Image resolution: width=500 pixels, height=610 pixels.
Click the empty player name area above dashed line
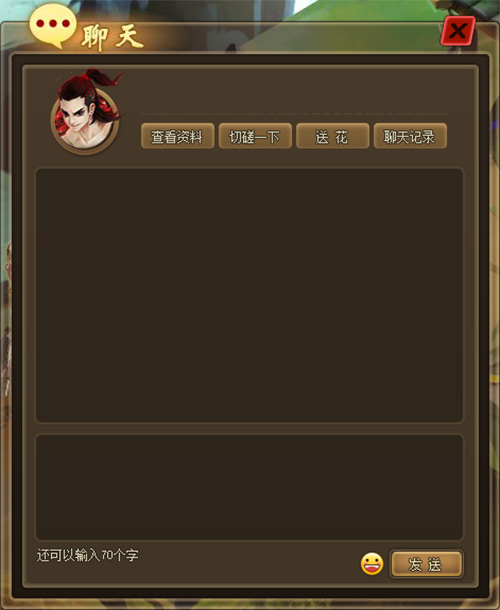293,97
